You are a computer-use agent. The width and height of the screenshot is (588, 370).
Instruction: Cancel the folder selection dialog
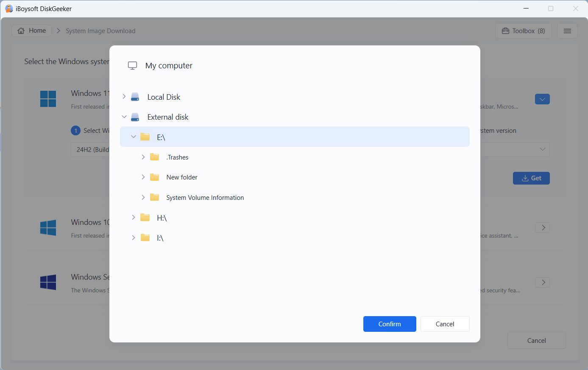tap(445, 324)
